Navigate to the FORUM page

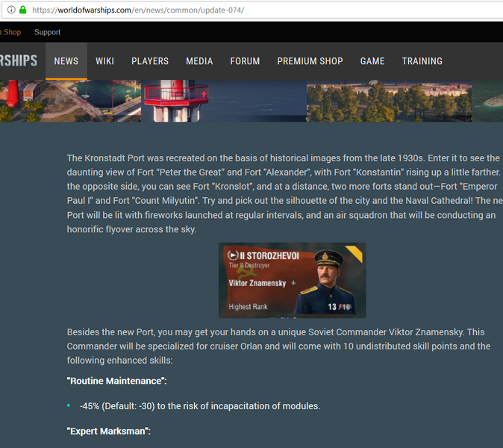pos(245,61)
